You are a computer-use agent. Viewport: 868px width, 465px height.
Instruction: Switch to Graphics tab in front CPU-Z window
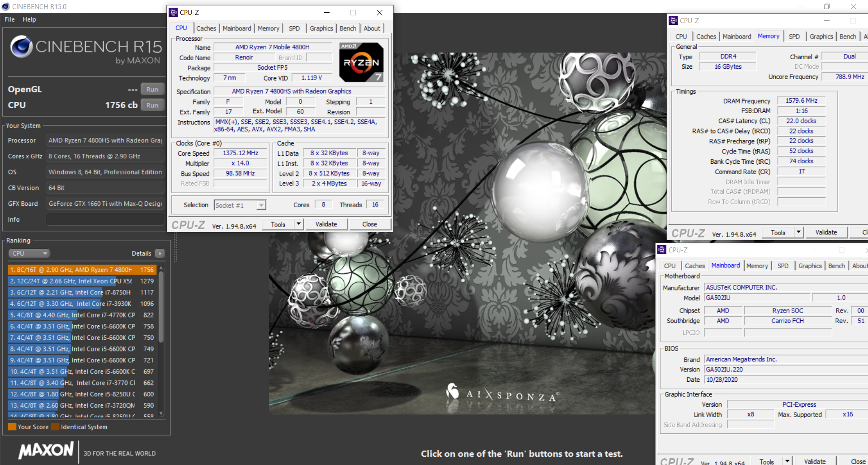coord(321,28)
